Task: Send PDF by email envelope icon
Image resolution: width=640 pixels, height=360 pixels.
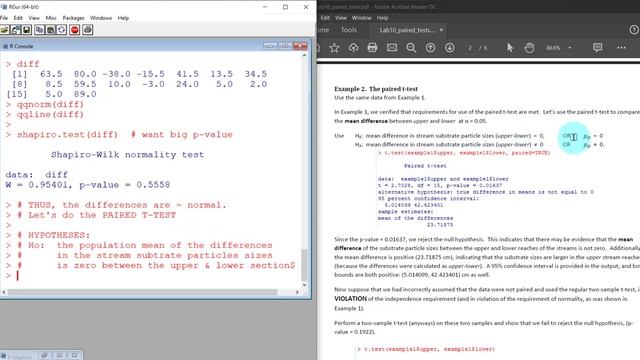Action: 392,48
